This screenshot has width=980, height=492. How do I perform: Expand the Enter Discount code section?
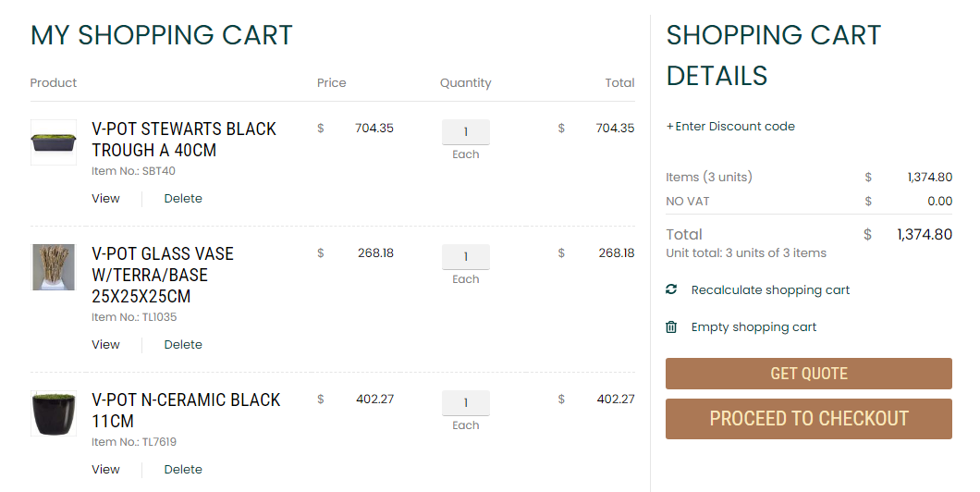pyautogui.click(x=730, y=127)
